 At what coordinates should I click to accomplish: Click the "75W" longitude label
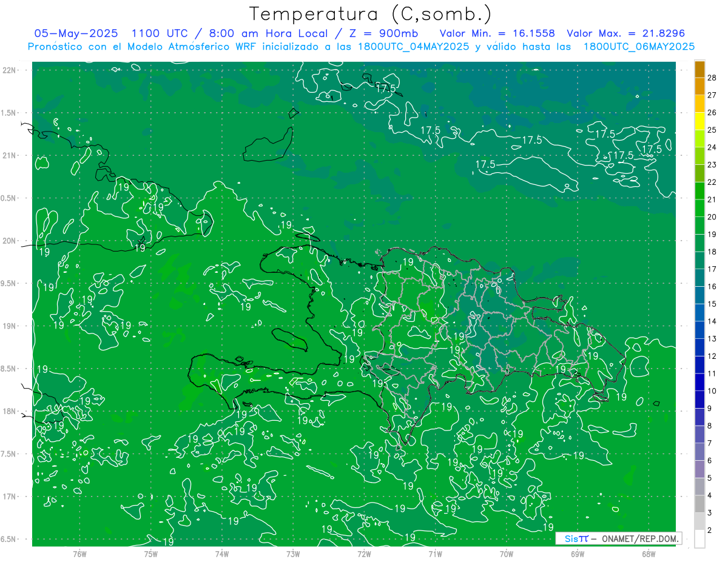coord(151,554)
